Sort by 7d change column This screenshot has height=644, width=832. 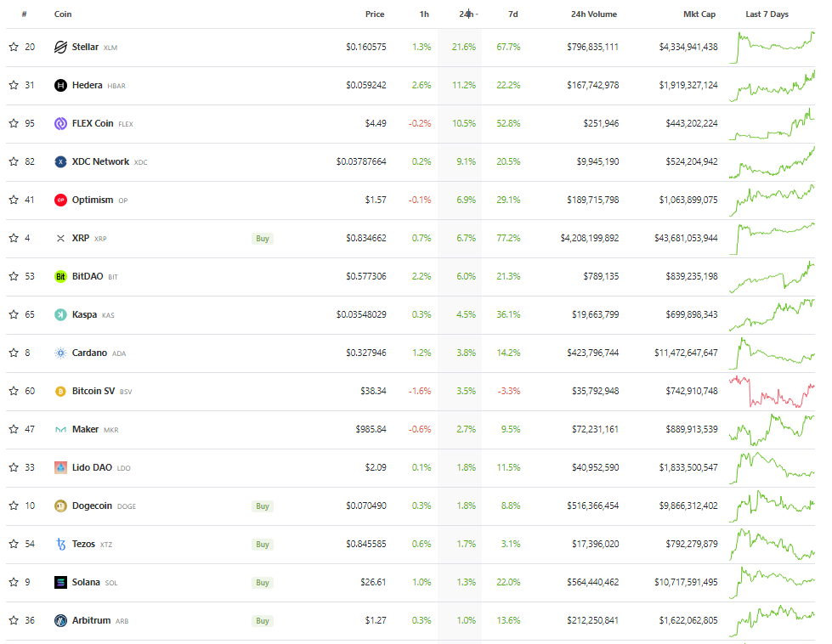point(513,14)
